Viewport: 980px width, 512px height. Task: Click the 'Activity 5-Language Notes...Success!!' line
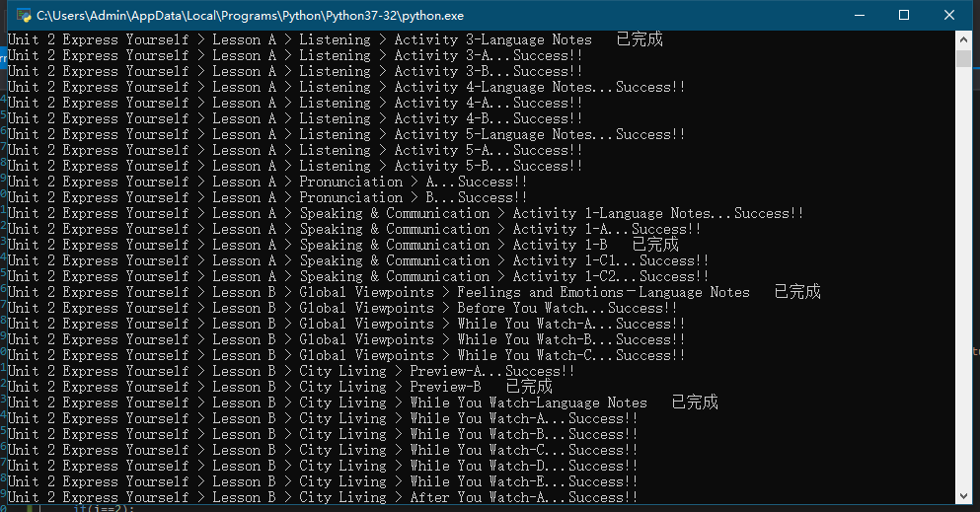click(346, 134)
